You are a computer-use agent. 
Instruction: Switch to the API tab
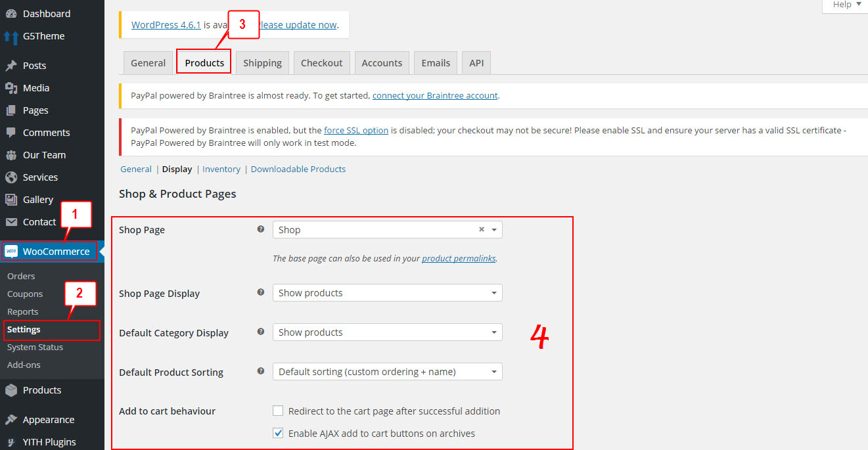(476, 63)
